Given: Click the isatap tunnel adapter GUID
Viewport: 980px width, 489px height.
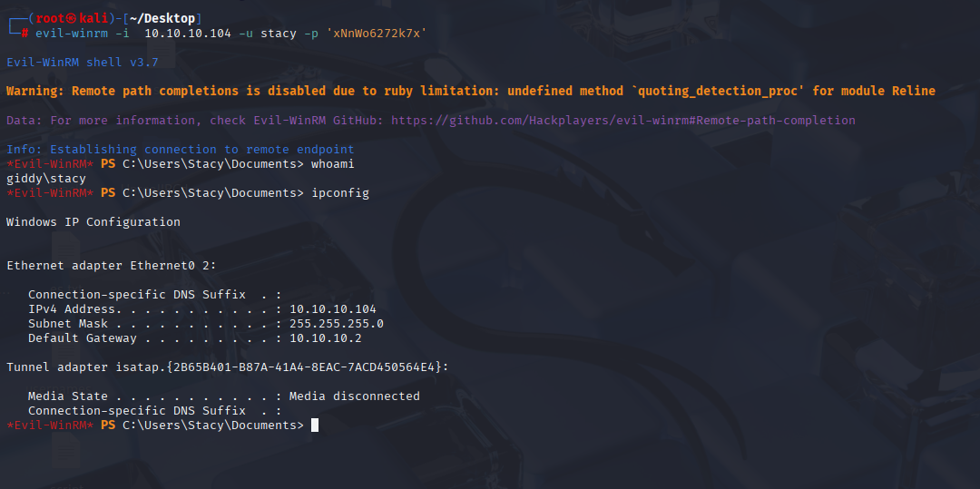Looking at the screenshot, I should point(303,367).
